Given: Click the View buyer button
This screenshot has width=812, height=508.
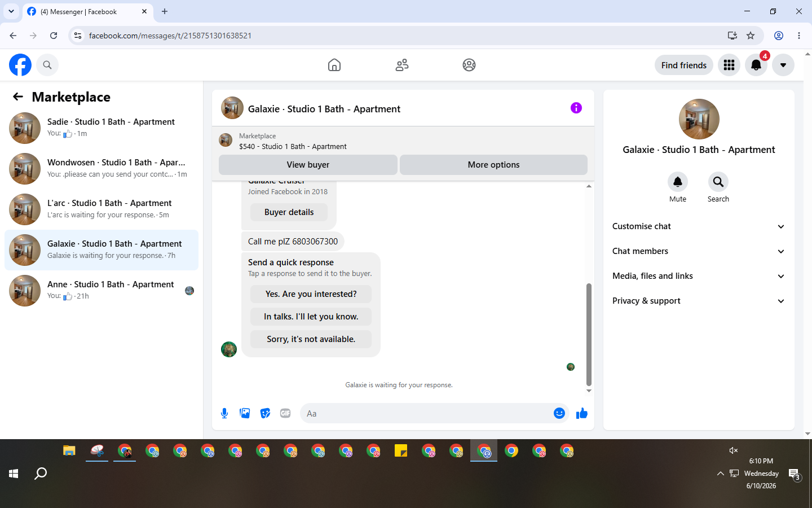Looking at the screenshot, I should pyautogui.click(x=308, y=165).
